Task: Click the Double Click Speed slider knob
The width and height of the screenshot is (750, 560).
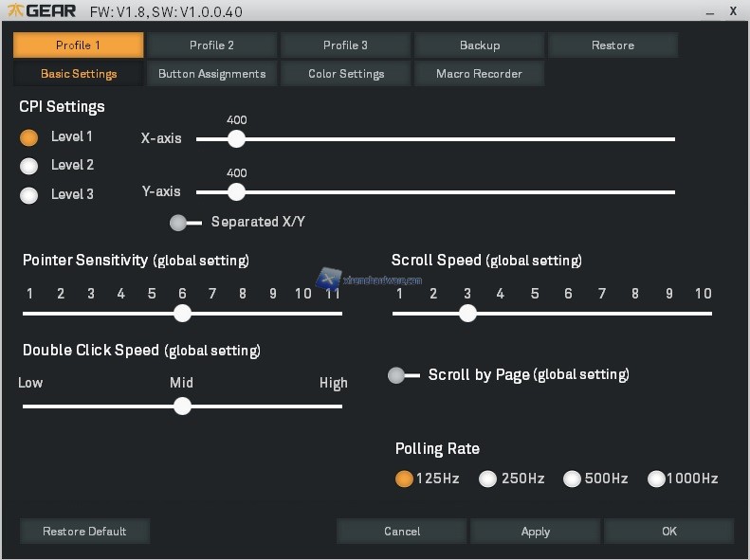Action: tap(182, 406)
